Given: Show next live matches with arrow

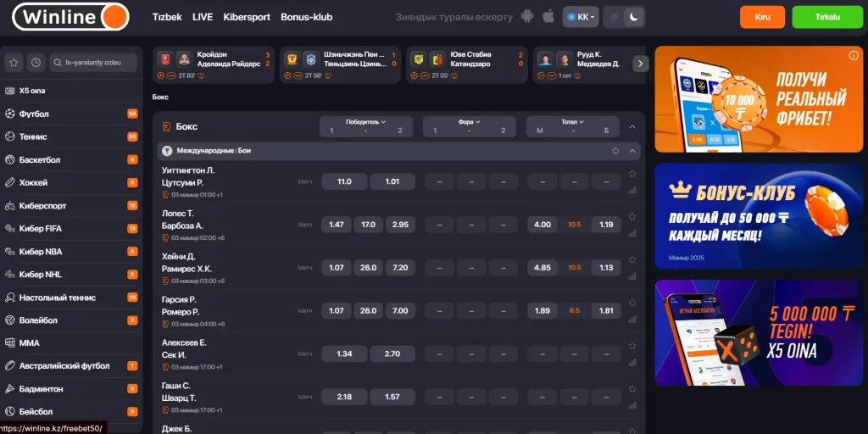Looking at the screenshot, I should coord(641,64).
